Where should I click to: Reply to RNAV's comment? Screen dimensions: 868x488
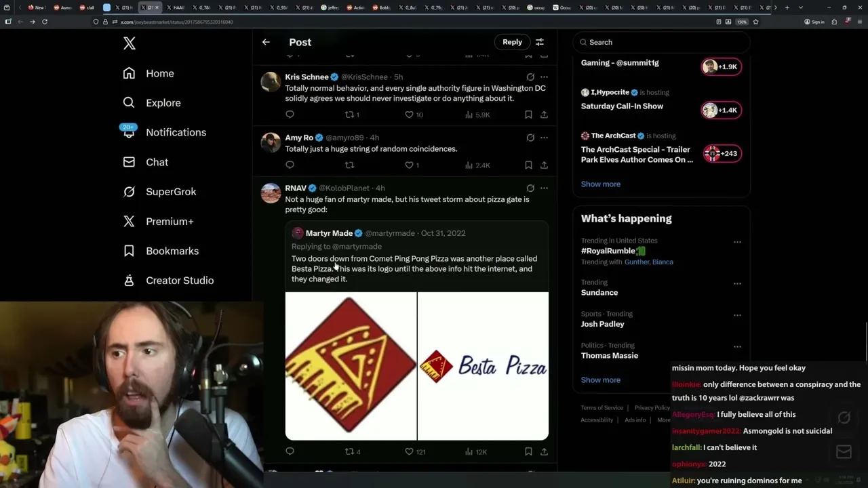[x=290, y=451]
